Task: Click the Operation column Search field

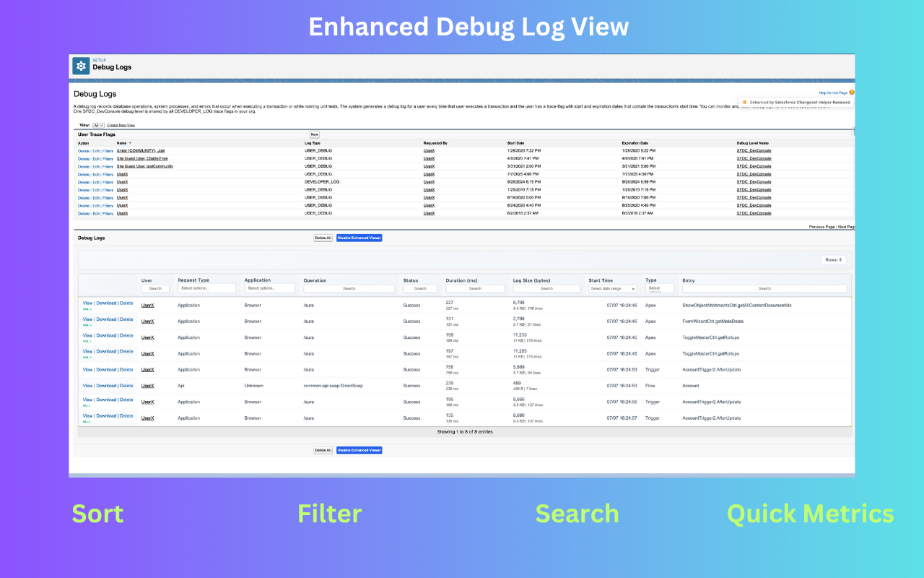Action: [349, 288]
